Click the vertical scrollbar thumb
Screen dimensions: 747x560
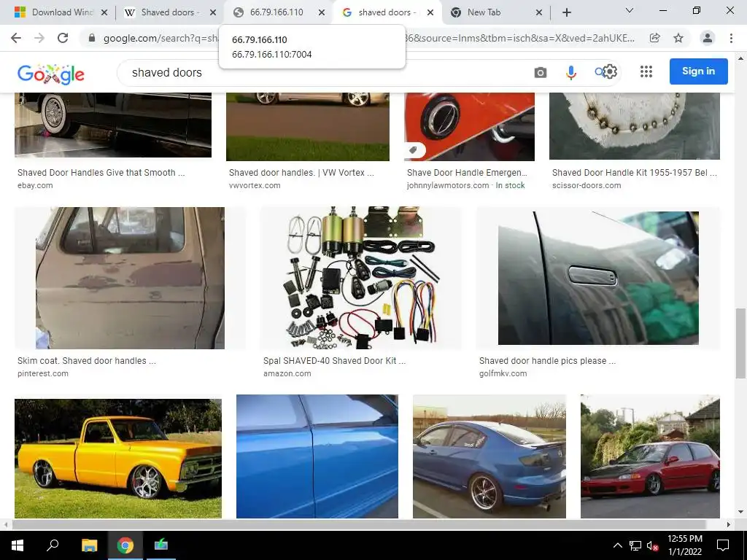pos(740,343)
